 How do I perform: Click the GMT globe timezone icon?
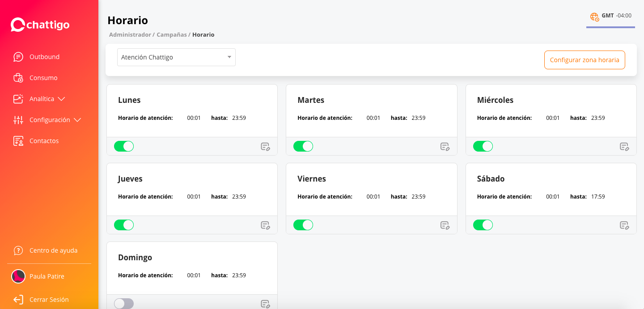click(x=594, y=17)
